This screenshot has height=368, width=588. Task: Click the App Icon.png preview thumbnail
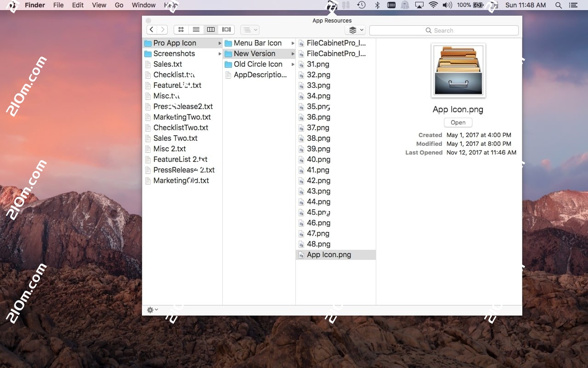tap(458, 70)
